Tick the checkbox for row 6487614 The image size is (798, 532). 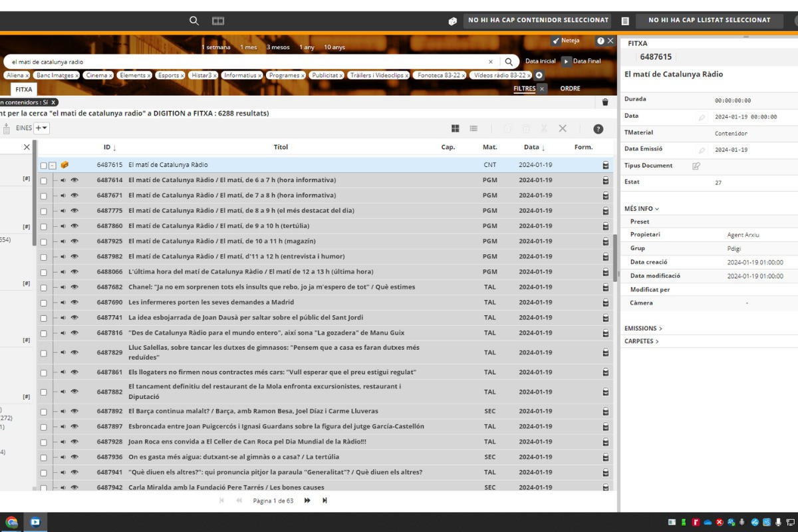tap(43, 180)
